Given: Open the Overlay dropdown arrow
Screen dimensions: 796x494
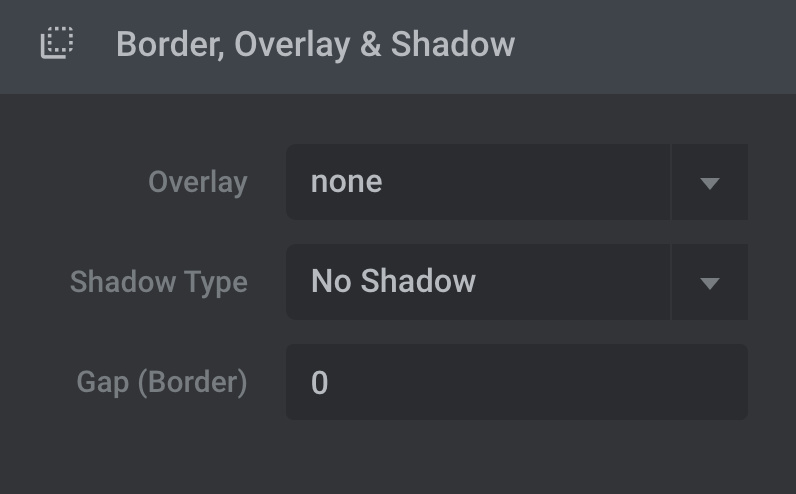Looking at the screenshot, I should 710,182.
